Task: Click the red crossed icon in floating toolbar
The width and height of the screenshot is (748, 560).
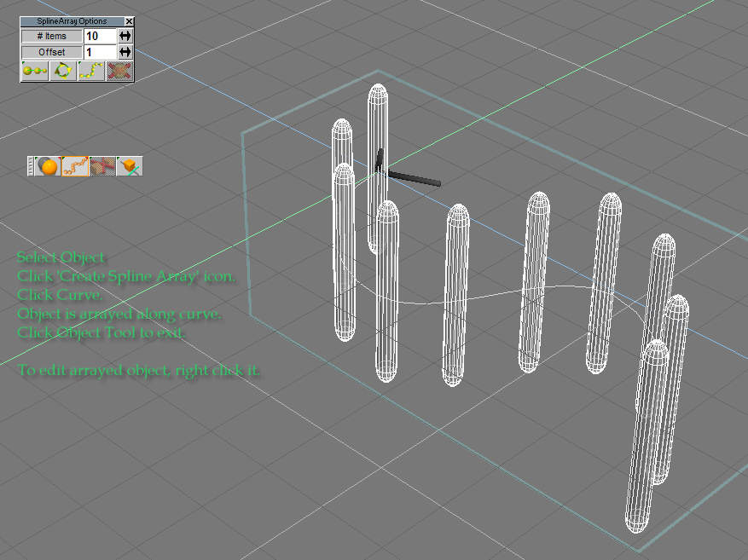Action: click(x=102, y=166)
